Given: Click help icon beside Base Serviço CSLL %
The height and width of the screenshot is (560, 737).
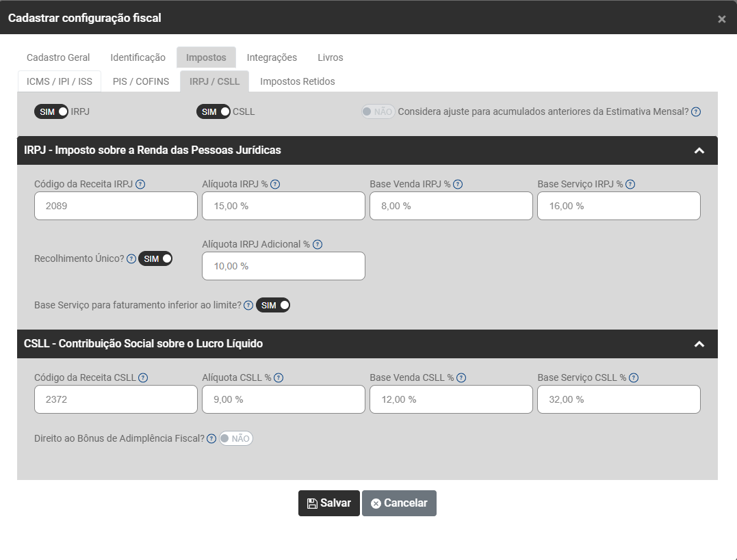Looking at the screenshot, I should click(x=634, y=378).
